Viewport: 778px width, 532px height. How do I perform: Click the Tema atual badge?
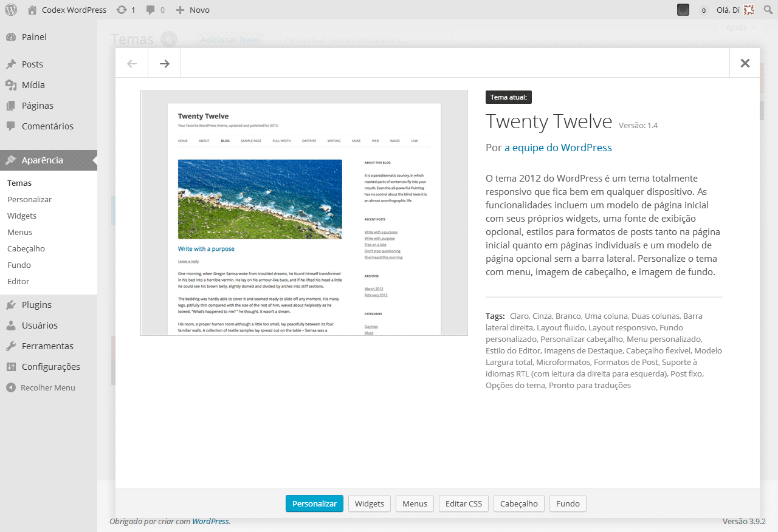pos(509,97)
